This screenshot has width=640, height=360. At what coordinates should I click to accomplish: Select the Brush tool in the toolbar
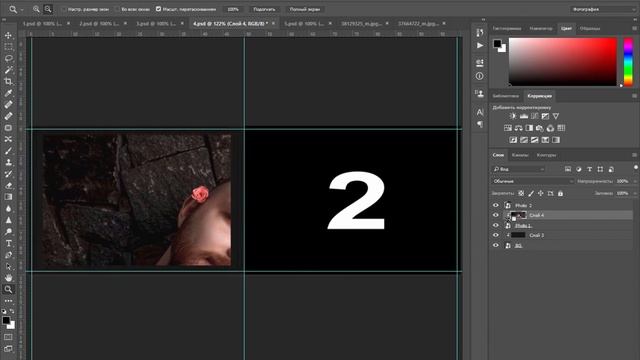pos(8,151)
